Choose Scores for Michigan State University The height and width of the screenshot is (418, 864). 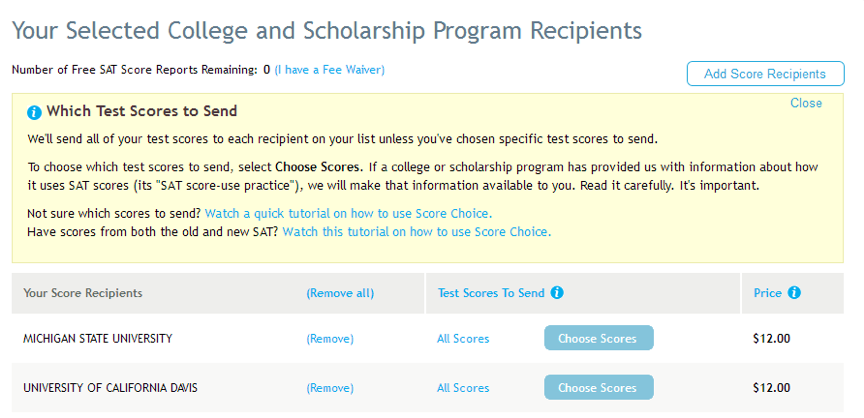pyautogui.click(x=597, y=338)
